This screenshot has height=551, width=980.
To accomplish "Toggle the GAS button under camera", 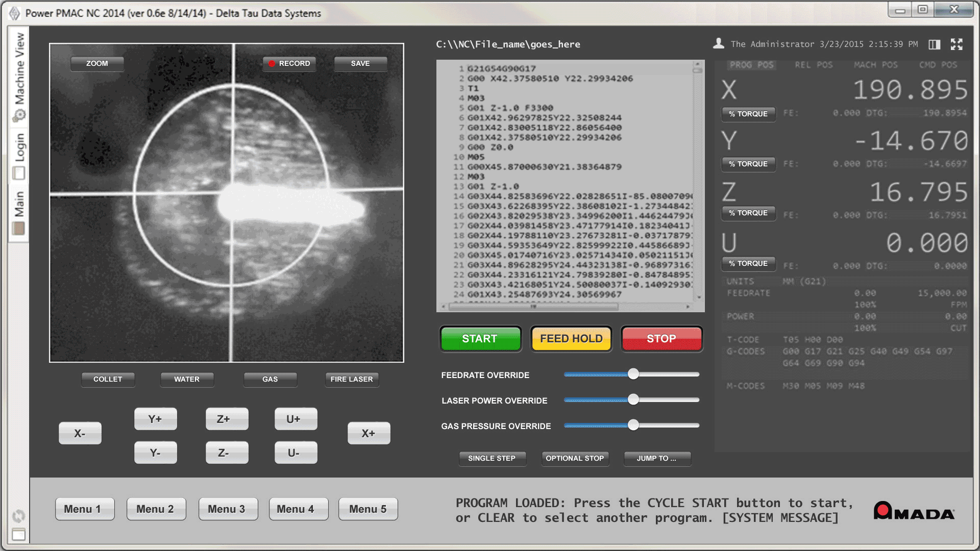I will (x=270, y=379).
